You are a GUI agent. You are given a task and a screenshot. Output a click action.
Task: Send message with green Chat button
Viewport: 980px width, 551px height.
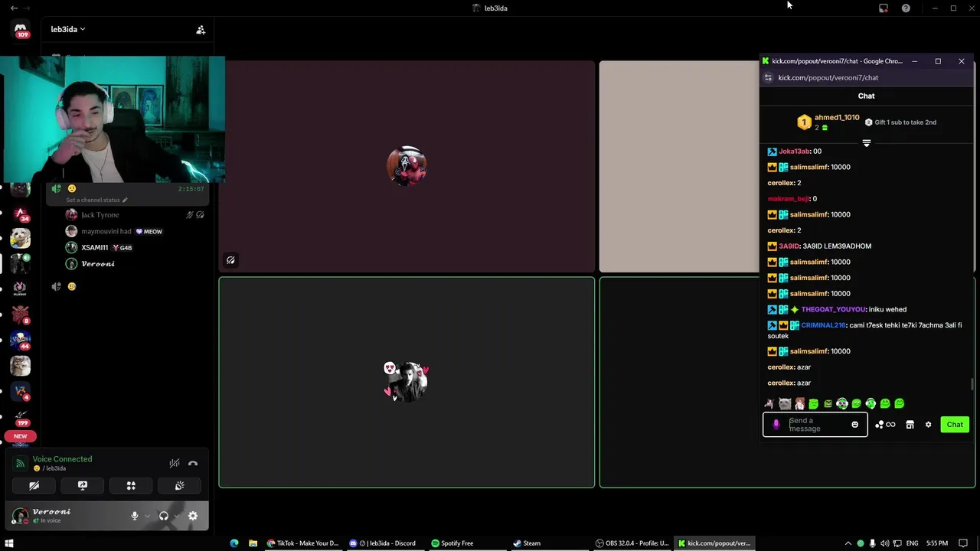(955, 425)
